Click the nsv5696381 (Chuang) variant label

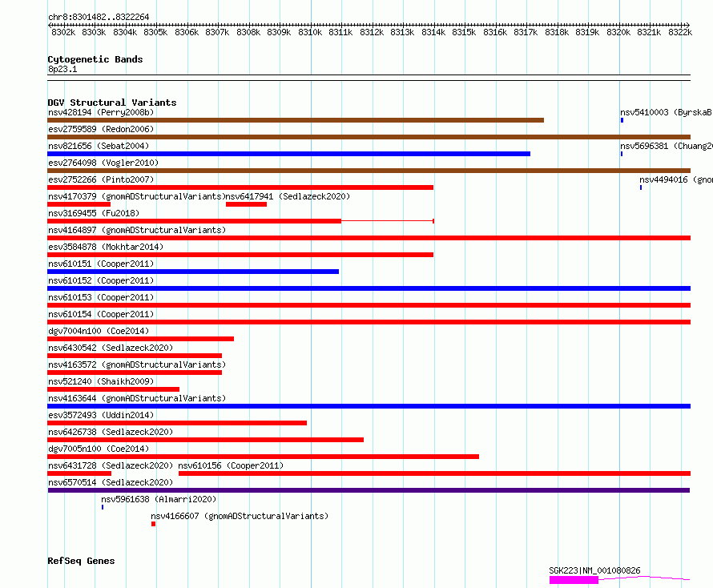(666, 146)
